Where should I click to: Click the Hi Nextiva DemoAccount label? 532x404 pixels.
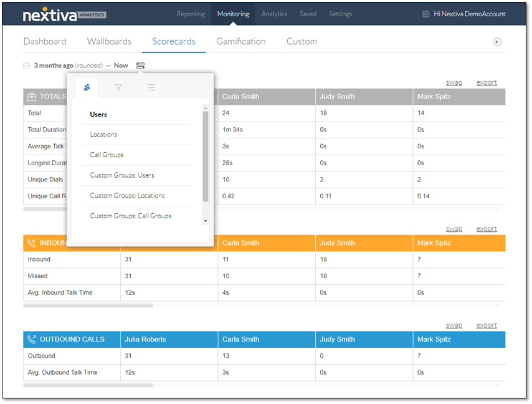tap(469, 14)
